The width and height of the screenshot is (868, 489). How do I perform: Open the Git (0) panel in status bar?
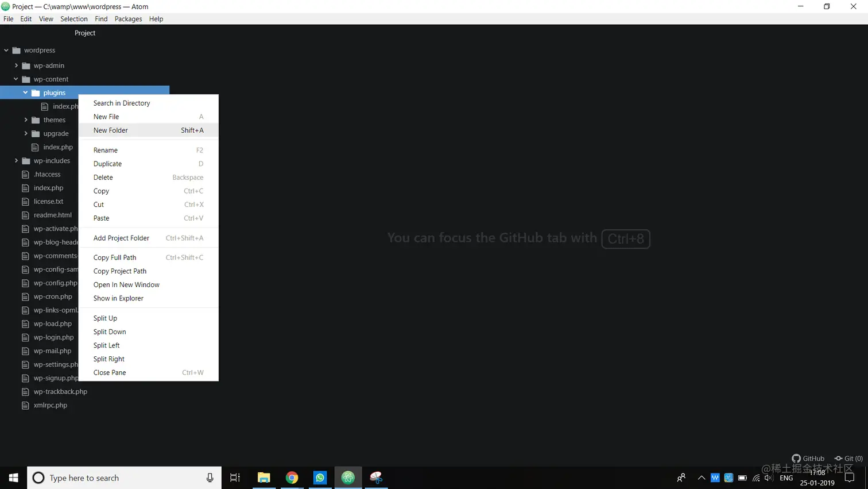tap(848, 459)
